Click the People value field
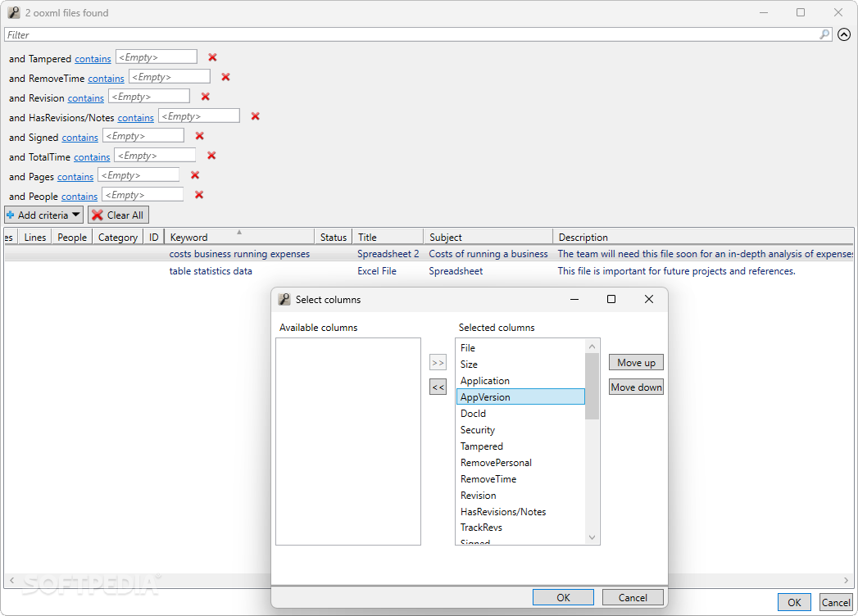The image size is (858, 616). click(x=143, y=195)
